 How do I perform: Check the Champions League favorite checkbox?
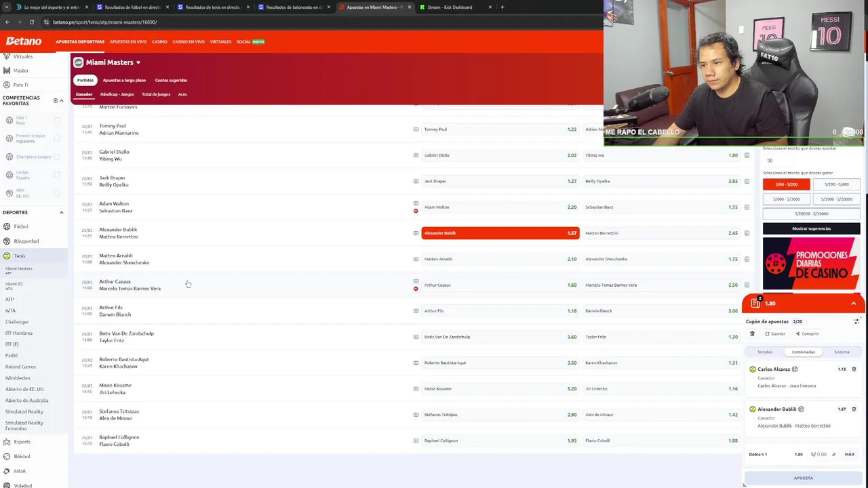click(x=57, y=157)
